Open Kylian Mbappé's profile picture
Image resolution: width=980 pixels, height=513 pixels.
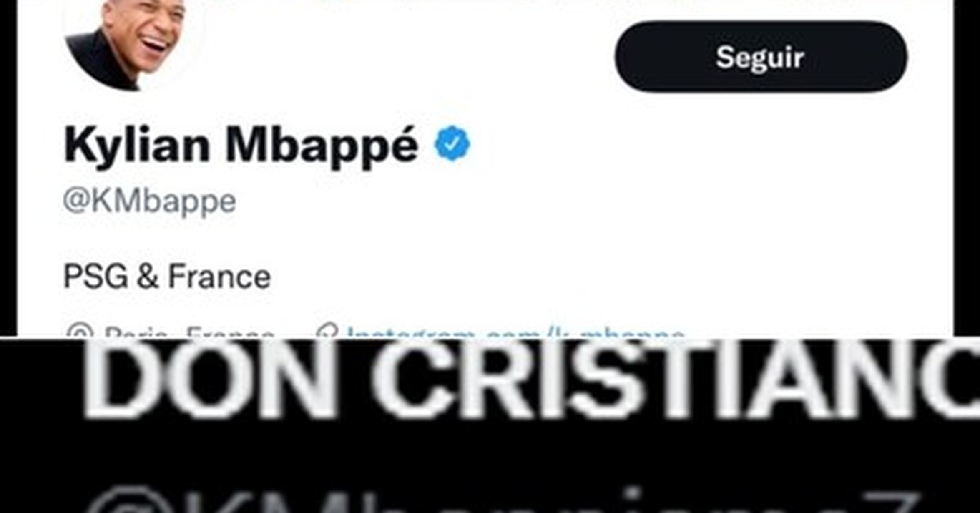pyautogui.click(x=133, y=42)
